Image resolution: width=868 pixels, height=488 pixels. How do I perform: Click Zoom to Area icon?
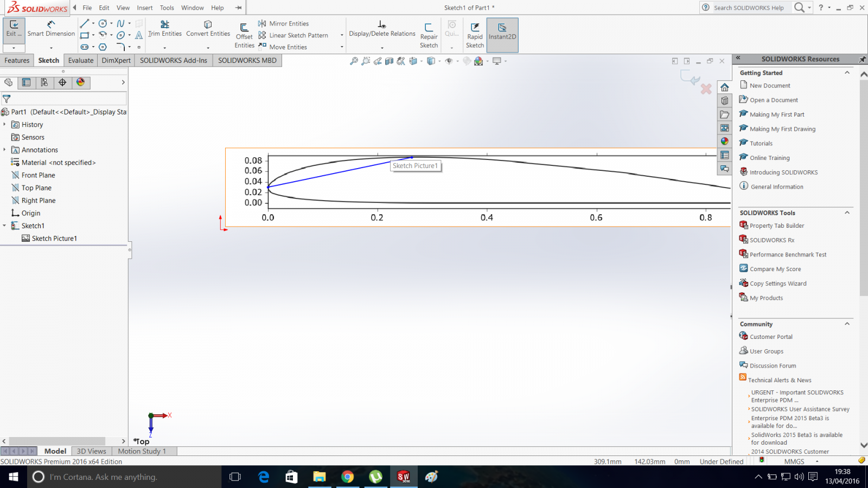coord(366,61)
